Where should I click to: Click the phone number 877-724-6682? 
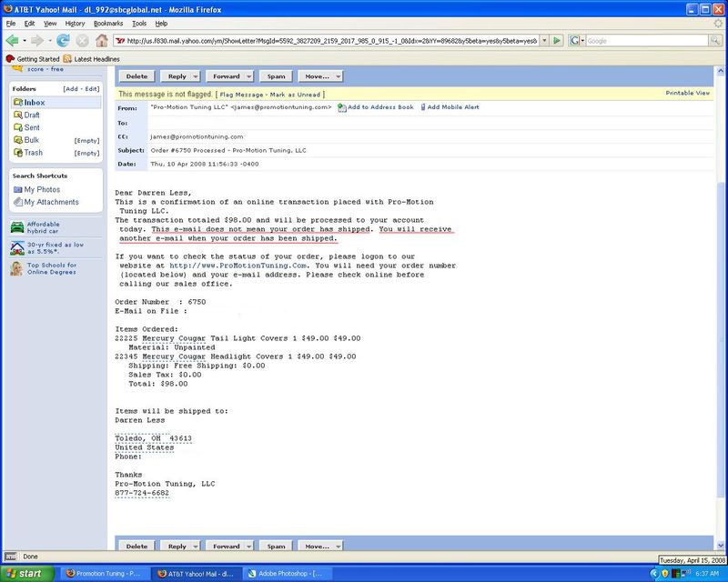[x=142, y=493]
